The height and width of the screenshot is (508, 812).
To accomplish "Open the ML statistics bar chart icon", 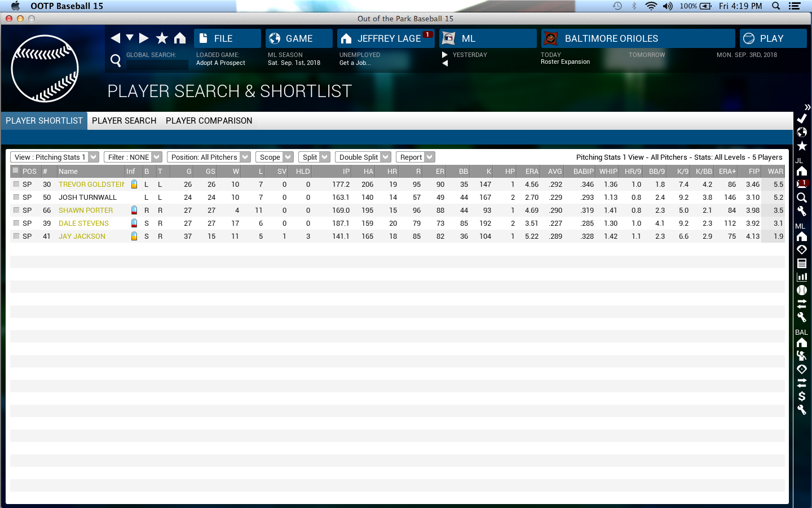I will tap(801, 277).
